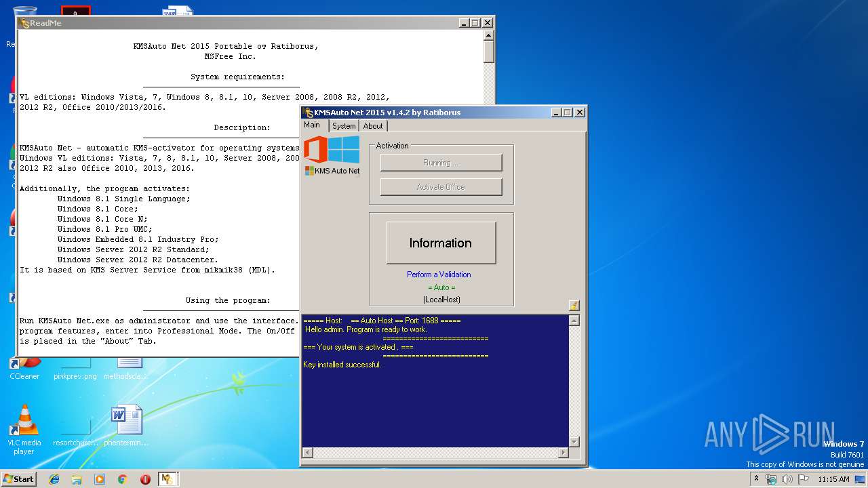Click the ReadMe window title icon

pos(24,22)
